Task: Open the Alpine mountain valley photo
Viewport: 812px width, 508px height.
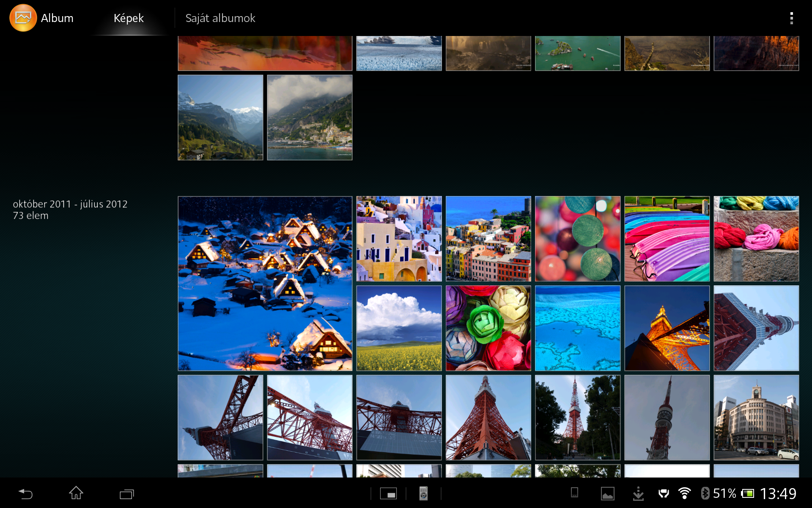Action: click(220, 118)
